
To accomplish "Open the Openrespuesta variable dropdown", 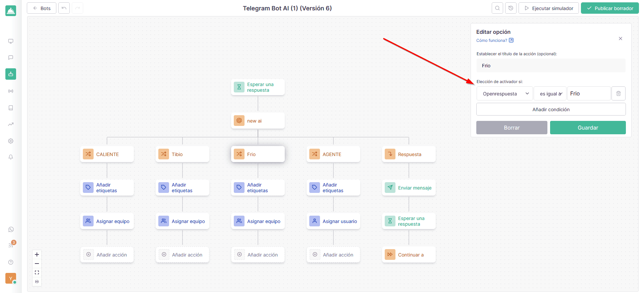I will point(505,93).
